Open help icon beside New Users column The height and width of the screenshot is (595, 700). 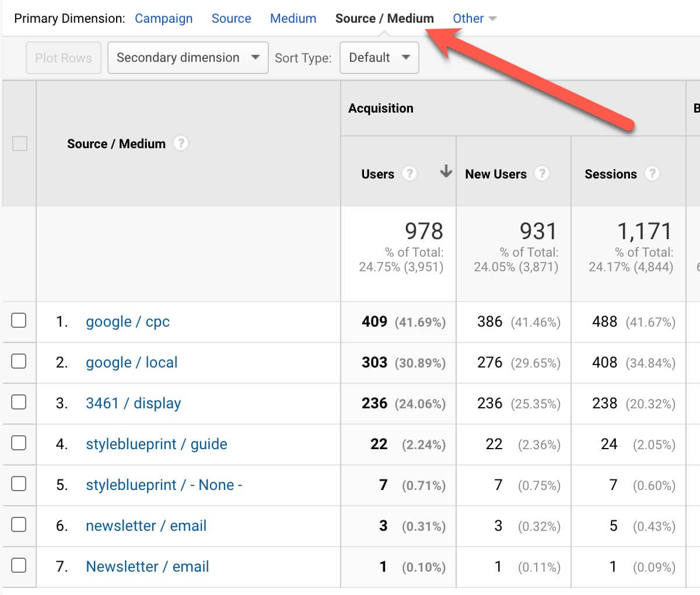point(542,173)
